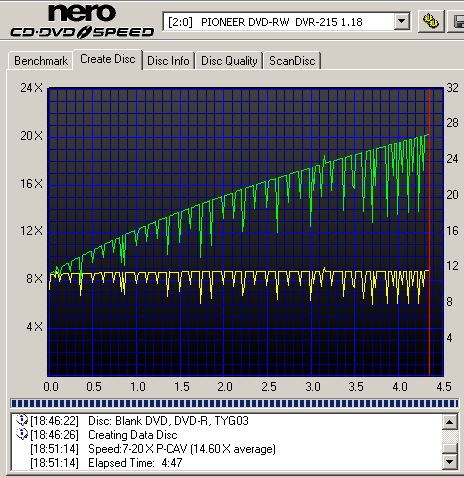The image size is (464, 477).
Task: Click the floppy disk save icon
Action: [457, 22]
